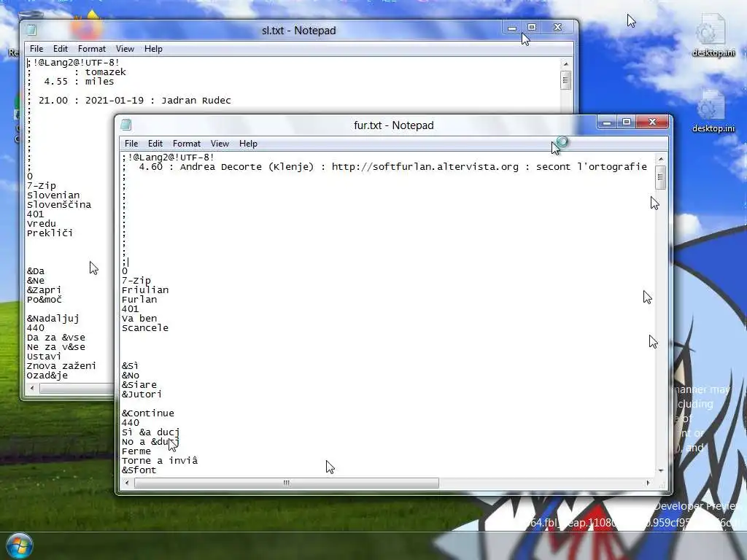Viewport: 747px width, 560px height.
Task: Click the "Po&moč" line in sl.txt
Action: pyautogui.click(x=44, y=300)
